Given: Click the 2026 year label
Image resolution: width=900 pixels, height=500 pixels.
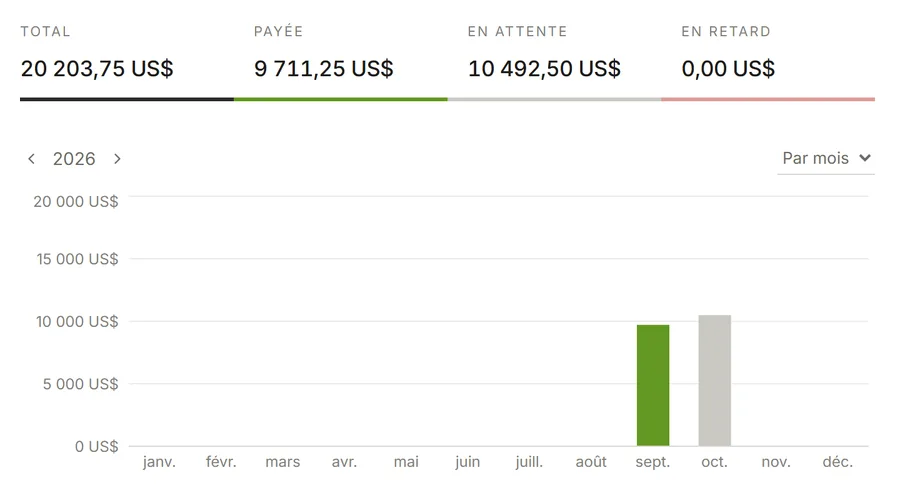Looking at the screenshot, I should pyautogui.click(x=74, y=159).
